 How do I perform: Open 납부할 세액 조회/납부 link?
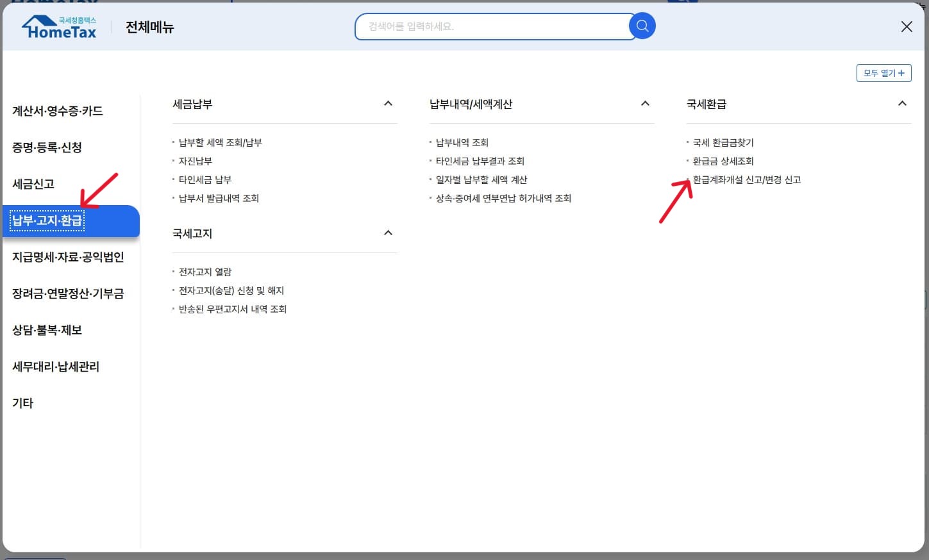click(220, 142)
